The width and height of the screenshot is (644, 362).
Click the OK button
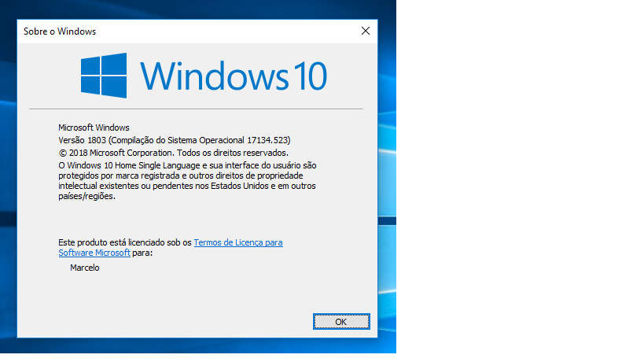pyautogui.click(x=341, y=321)
